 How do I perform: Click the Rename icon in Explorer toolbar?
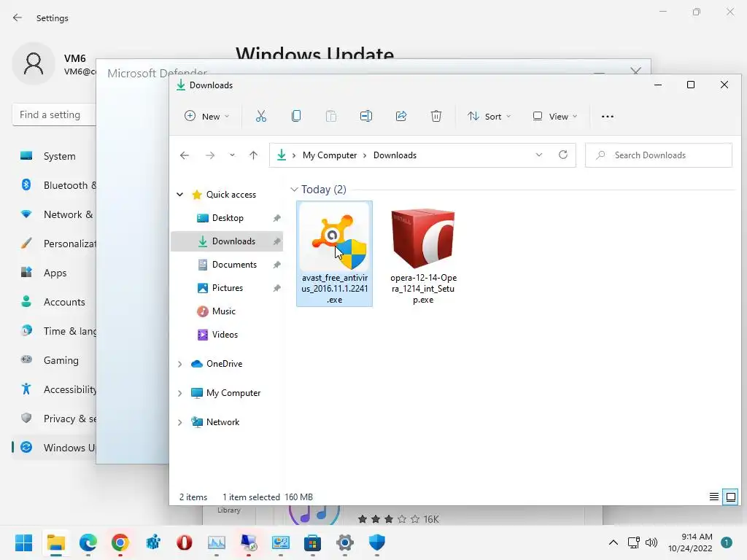tap(366, 116)
